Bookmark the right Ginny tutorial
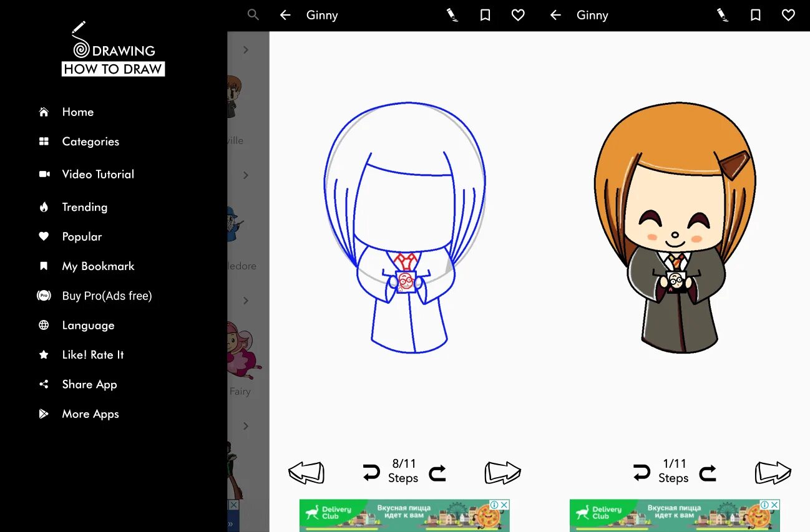The image size is (810, 532). pyautogui.click(x=755, y=15)
